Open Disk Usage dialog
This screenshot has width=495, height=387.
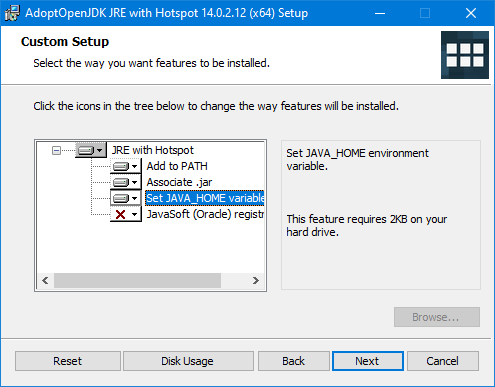click(x=188, y=361)
